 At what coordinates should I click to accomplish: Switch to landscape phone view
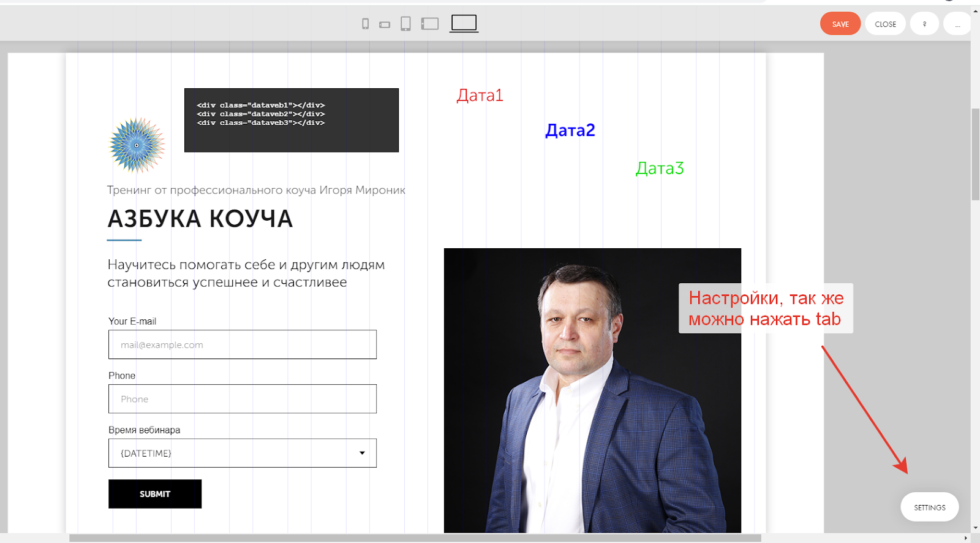pyautogui.click(x=385, y=25)
